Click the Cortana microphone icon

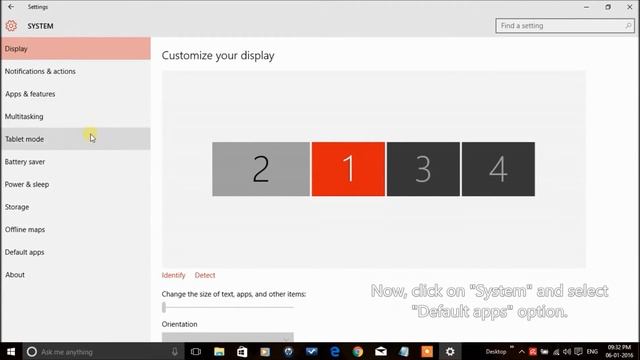coord(175,351)
